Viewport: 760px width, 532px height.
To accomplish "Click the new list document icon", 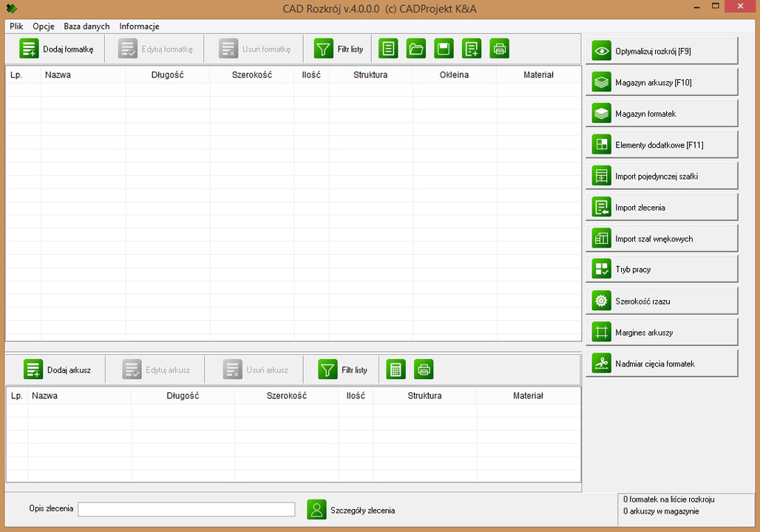I will 388,49.
